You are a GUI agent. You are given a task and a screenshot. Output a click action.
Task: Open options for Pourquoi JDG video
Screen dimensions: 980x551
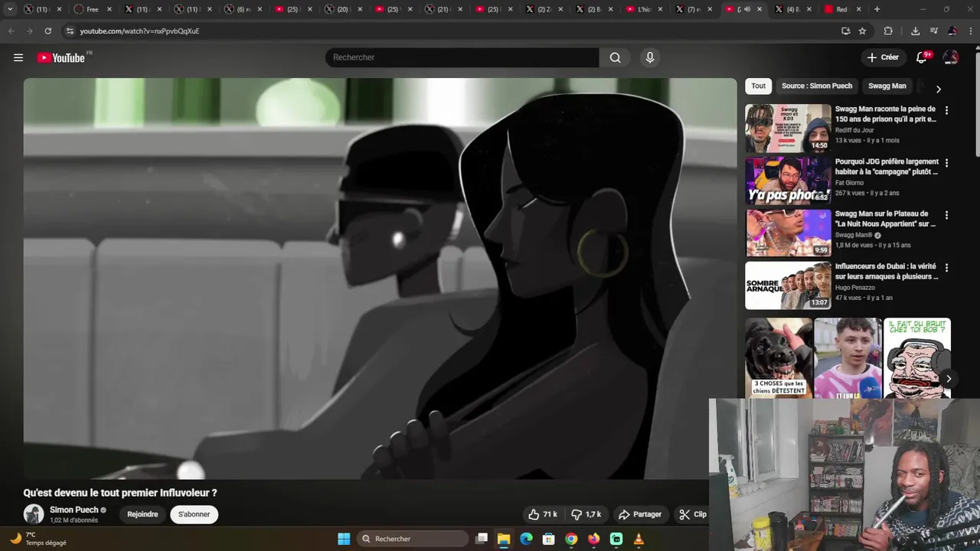946,163
